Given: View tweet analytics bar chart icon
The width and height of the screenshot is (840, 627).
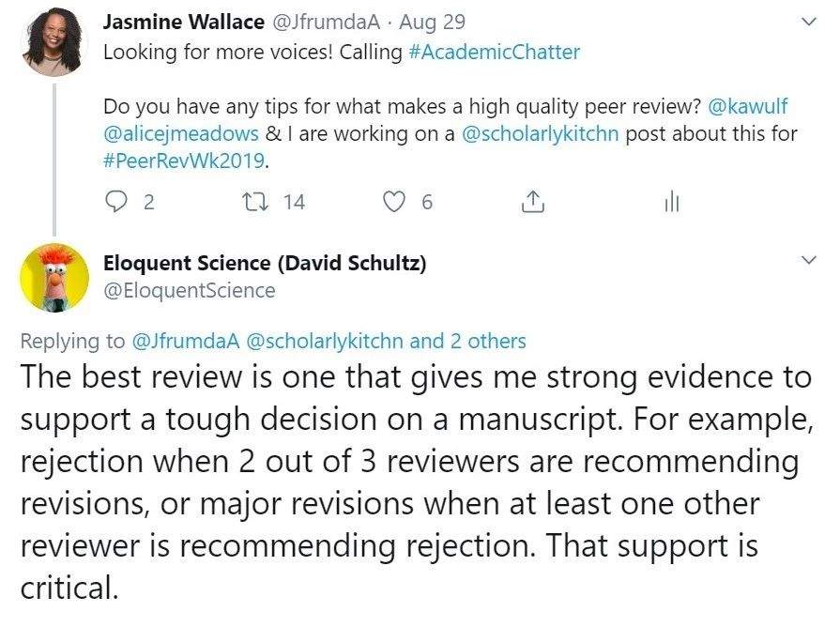Looking at the screenshot, I should pos(671,201).
